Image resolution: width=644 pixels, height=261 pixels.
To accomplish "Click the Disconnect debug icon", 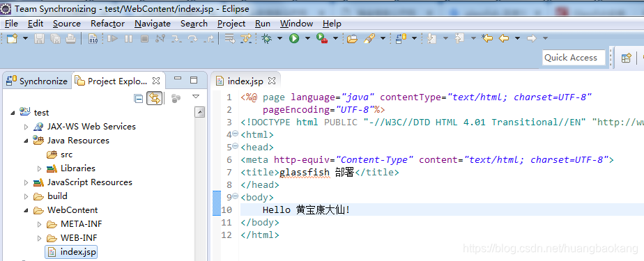I will point(160,38).
